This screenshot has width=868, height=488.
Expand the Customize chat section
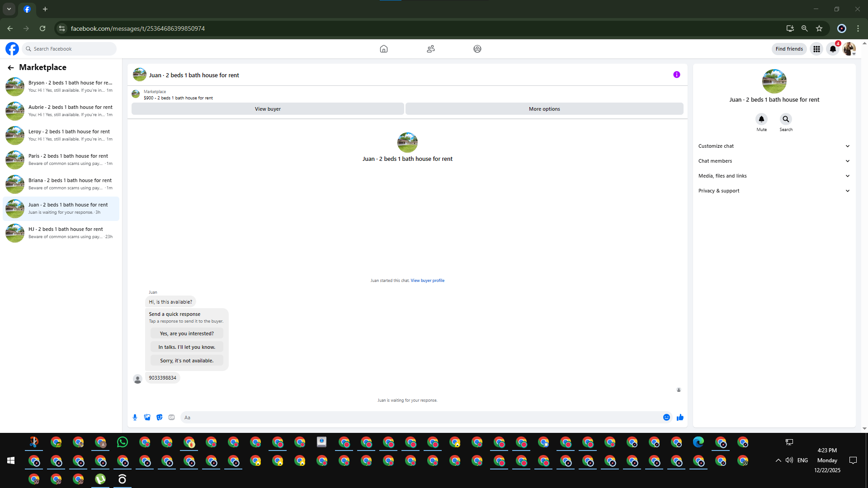(774, 146)
